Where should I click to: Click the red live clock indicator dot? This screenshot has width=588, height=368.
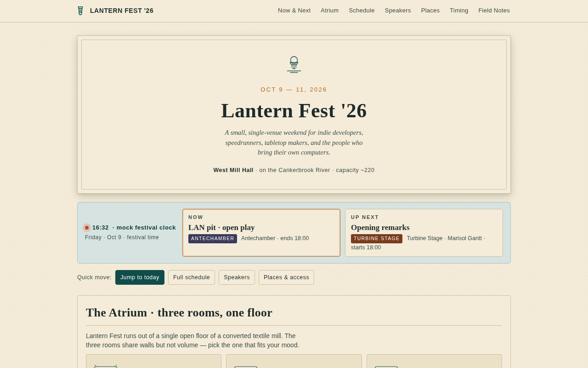(87, 228)
